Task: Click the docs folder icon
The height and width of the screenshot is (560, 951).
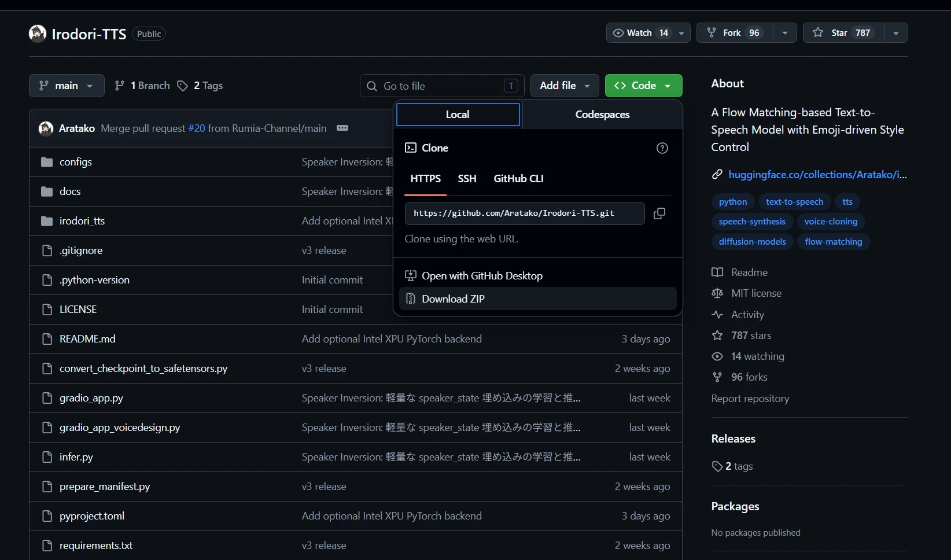Action: coord(47,191)
